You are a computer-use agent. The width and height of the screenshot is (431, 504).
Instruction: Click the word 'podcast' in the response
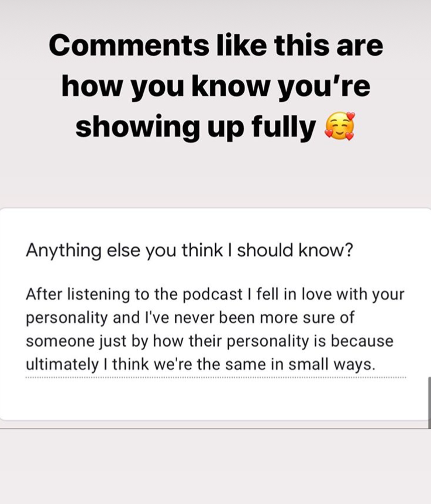(x=212, y=295)
